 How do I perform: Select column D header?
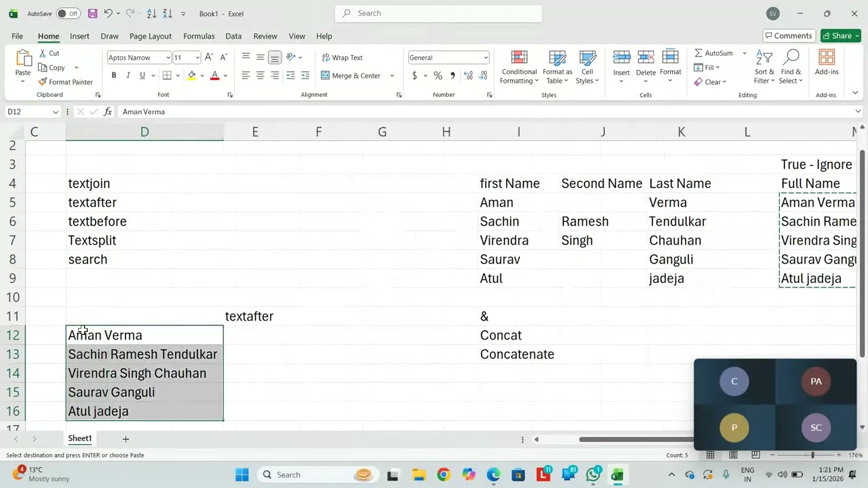pos(144,132)
